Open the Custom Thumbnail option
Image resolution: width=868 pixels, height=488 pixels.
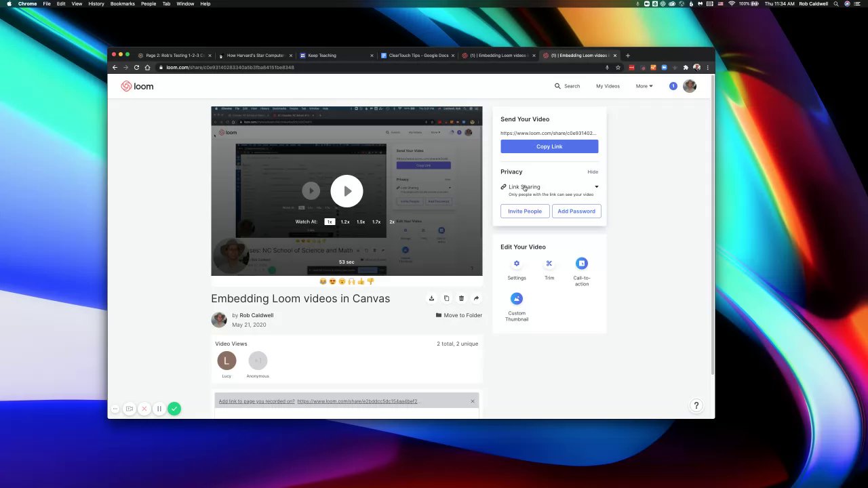click(x=517, y=299)
